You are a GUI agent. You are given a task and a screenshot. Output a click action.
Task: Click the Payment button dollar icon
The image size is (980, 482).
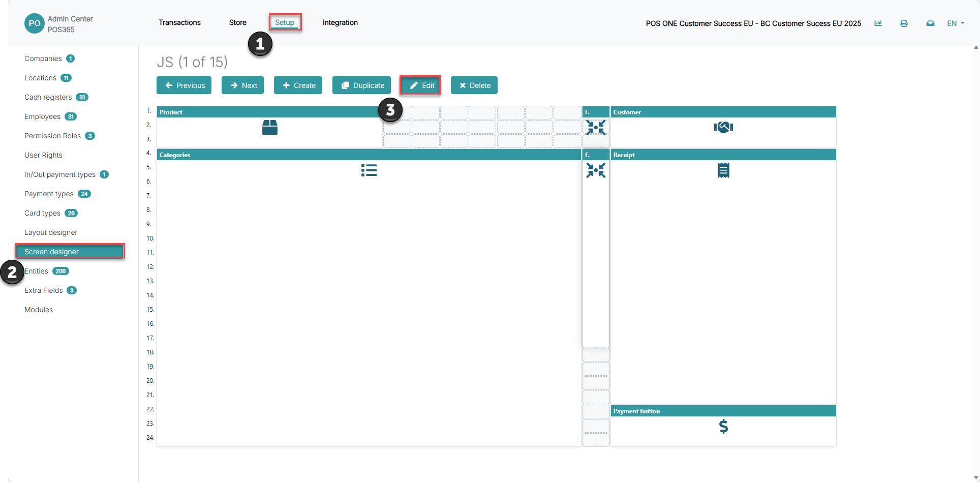pos(723,427)
